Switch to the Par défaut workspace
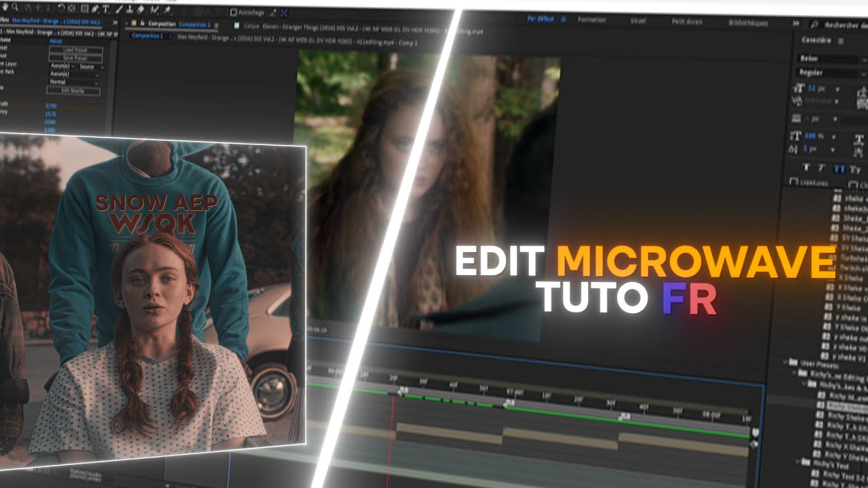 point(540,19)
